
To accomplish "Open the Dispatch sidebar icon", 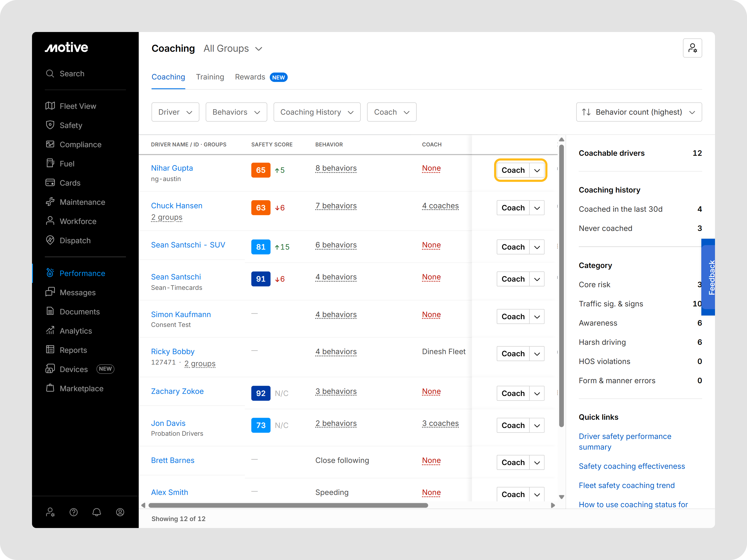I will (x=50, y=240).
